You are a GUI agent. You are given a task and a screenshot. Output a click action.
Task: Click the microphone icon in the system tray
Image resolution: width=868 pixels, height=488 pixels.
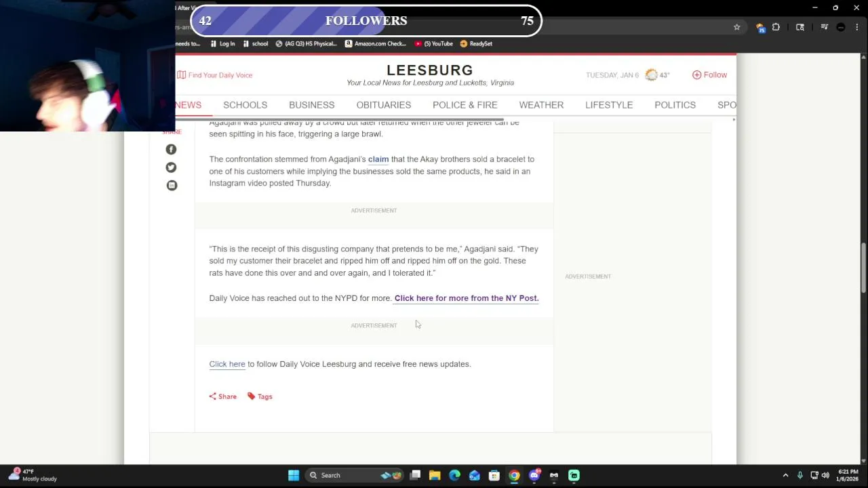coord(800,475)
